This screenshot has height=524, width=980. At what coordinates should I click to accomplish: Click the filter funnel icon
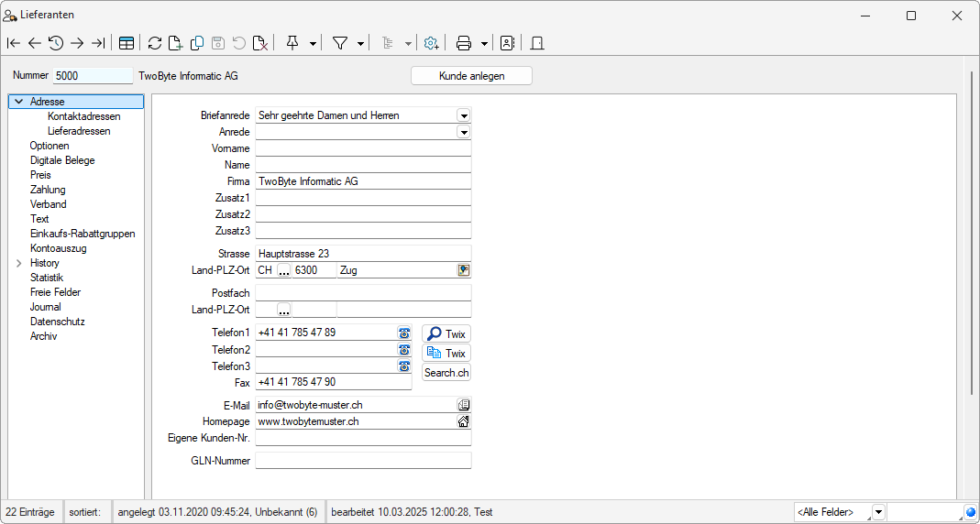pyautogui.click(x=340, y=43)
